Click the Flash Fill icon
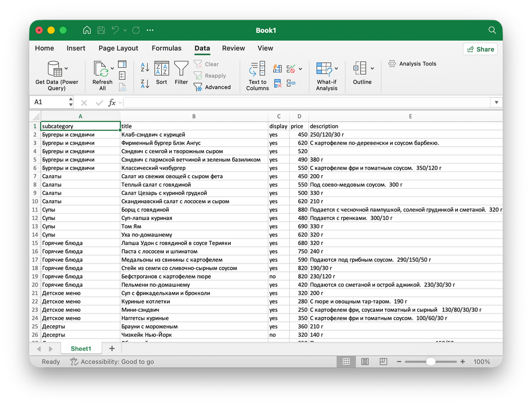Screen dimensions: 532x406 [x=277, y=69]
